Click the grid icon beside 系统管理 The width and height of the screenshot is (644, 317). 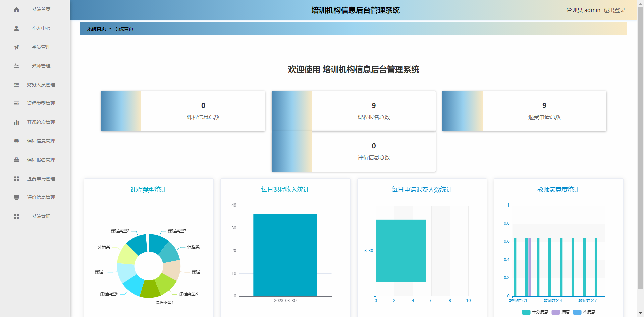pyautogui.click(x=16, y=216)
